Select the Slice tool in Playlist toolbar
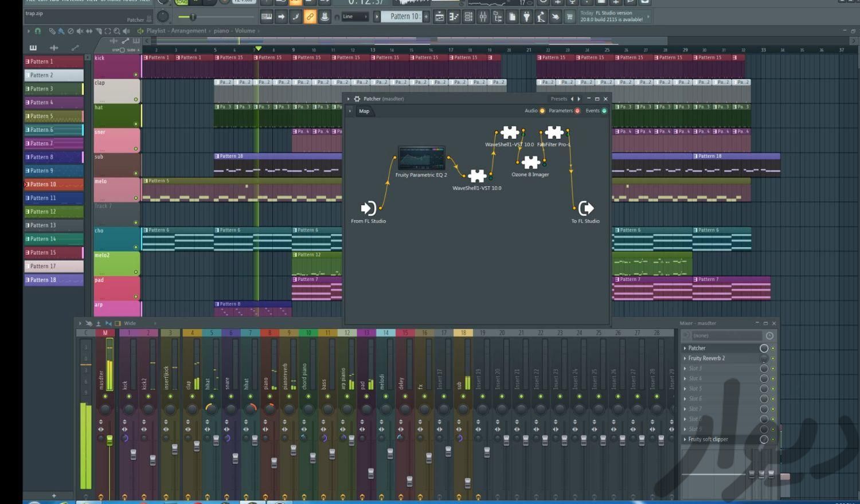The height and width of the screenshot is (504, 860). 99,31
